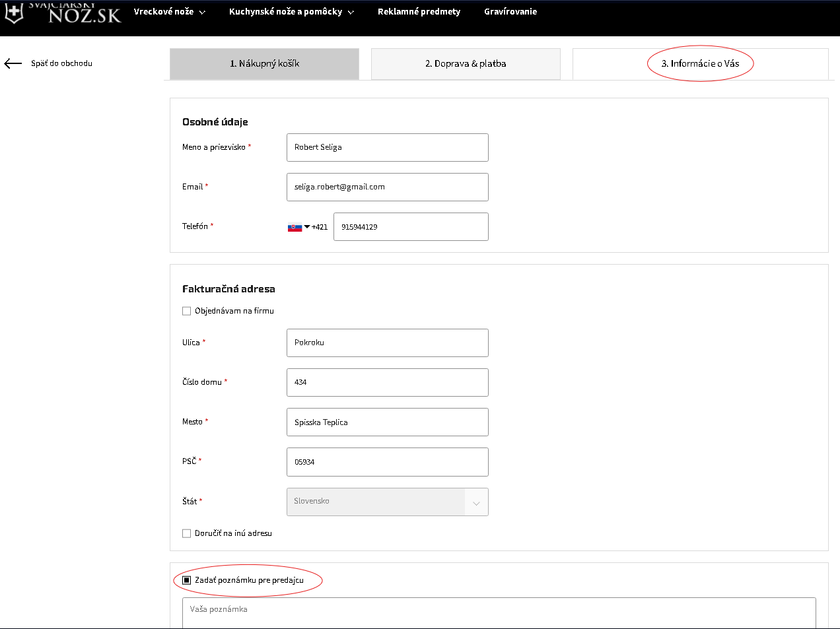Open the Štát Slovensko dropdown
Image resolution: width=840 pixels, height=629 pixels.
click(388, 502)
